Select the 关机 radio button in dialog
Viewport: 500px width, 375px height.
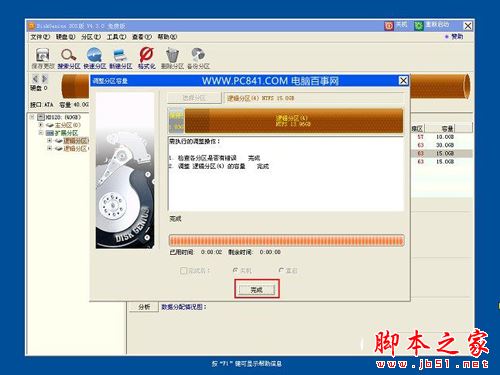235,270
